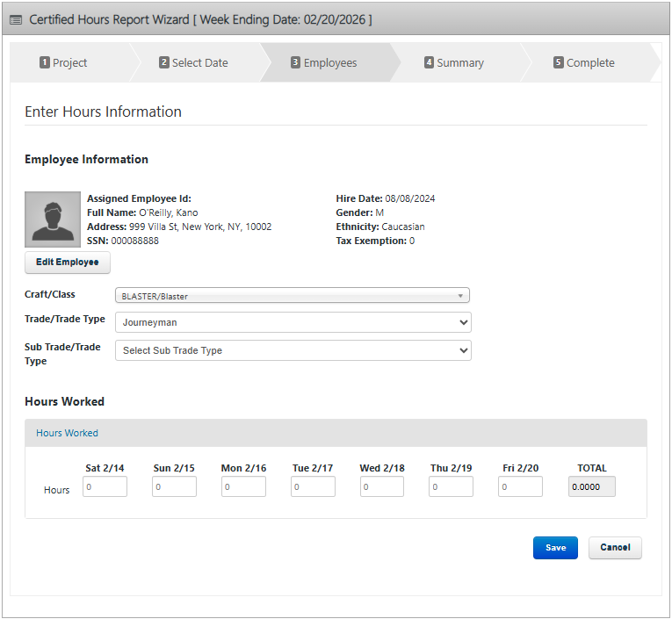Click the TOTAL 0.0000 field
The image size is (672, 619).
click(592, 486)
